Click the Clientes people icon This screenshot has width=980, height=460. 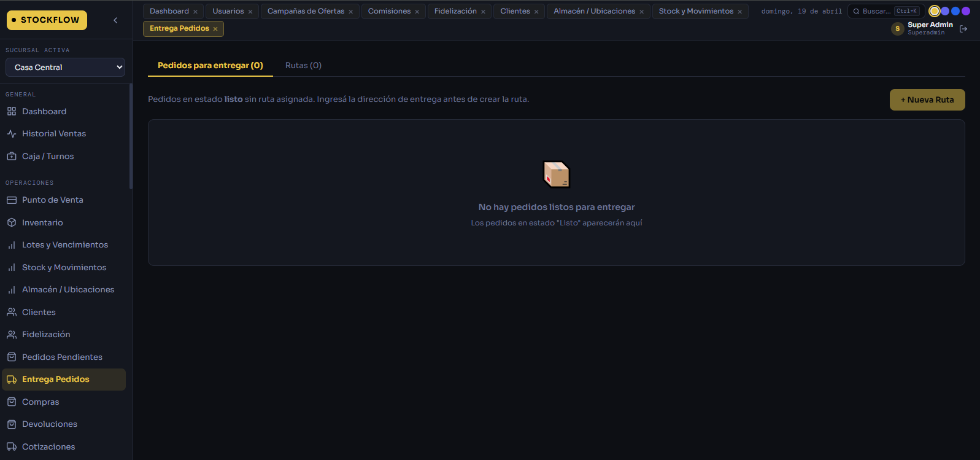12,313
